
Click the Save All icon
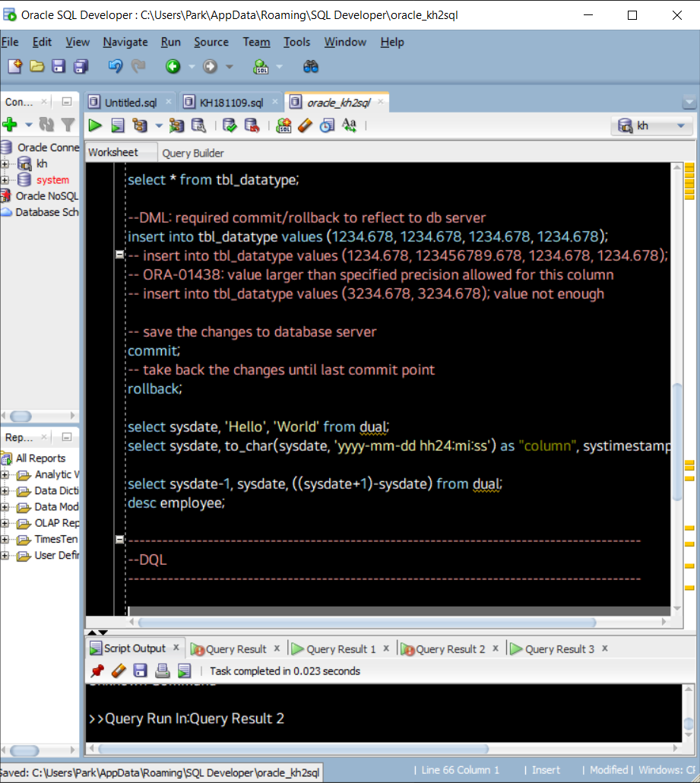(x=81, y=67)
